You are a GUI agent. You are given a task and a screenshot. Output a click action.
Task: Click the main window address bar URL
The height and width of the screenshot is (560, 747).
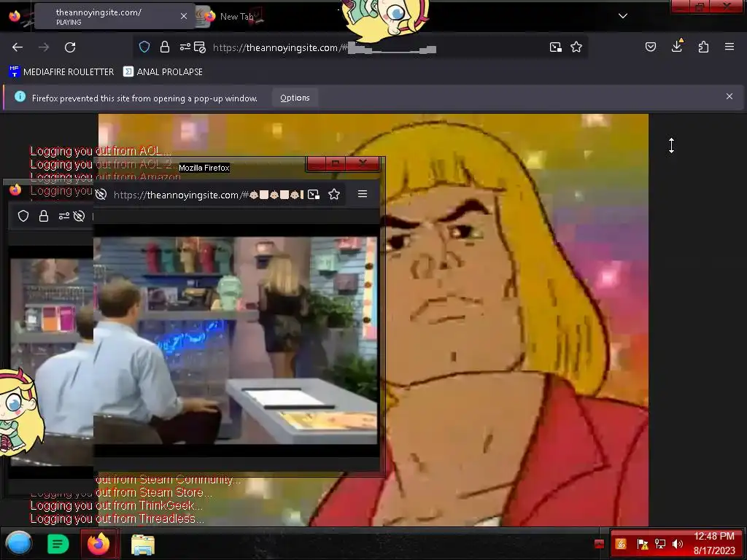(324, 47)
